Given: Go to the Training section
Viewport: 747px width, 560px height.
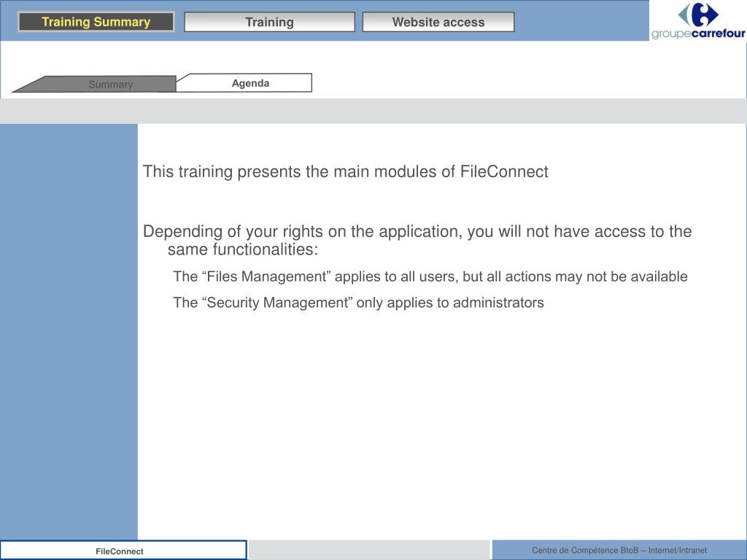Looking at the screenshot, I should click(x=270, y=22).
